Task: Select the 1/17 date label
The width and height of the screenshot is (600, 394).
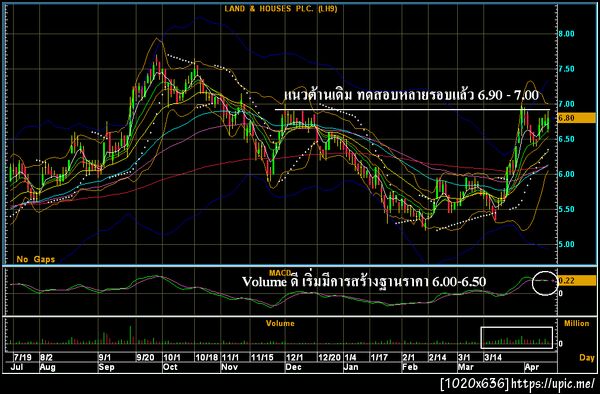Action: pos(379,358)
